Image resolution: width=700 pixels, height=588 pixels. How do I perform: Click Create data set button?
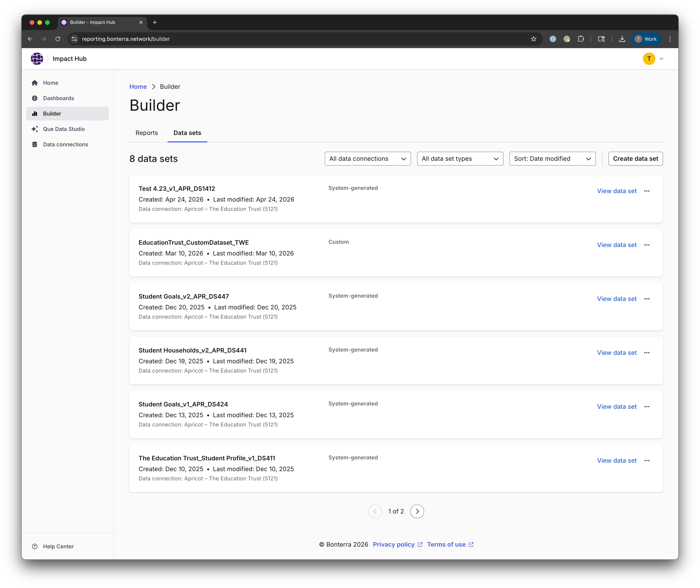click(x=635, y=159)
